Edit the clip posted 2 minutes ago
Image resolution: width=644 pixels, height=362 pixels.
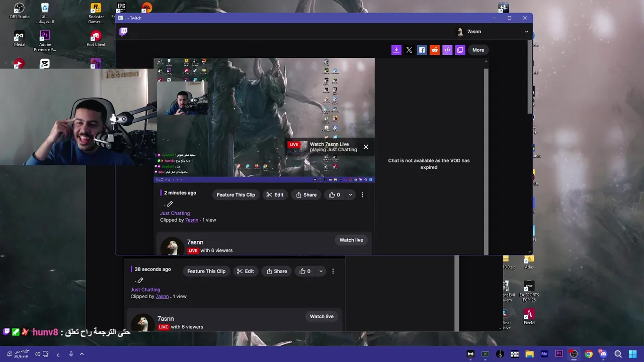pyautogui.click(x=275, y=195)
